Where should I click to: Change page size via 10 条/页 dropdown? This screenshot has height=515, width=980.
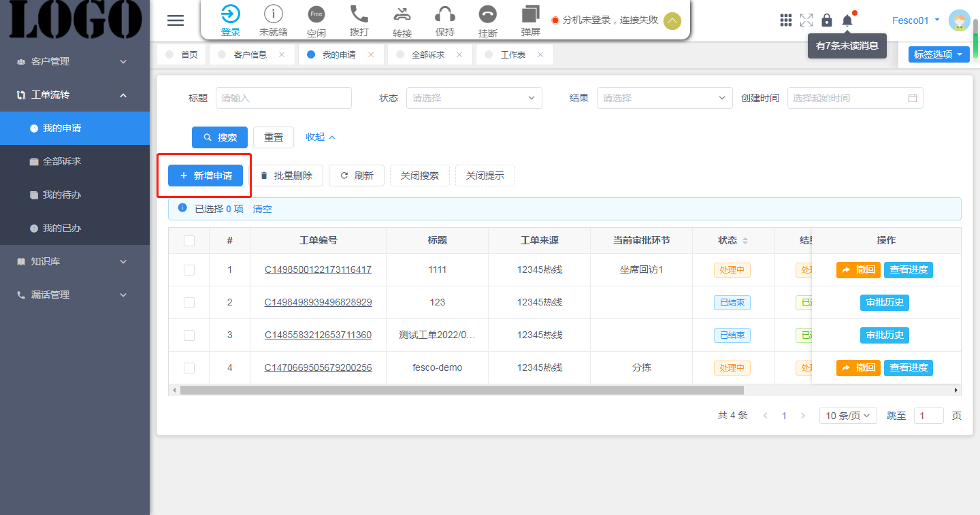pos(848,416)
